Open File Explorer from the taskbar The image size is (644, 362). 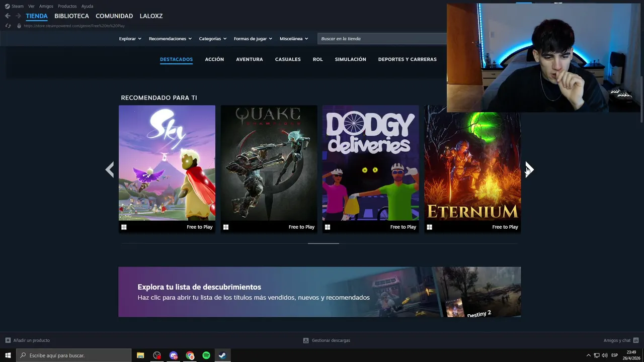(140, 355)
